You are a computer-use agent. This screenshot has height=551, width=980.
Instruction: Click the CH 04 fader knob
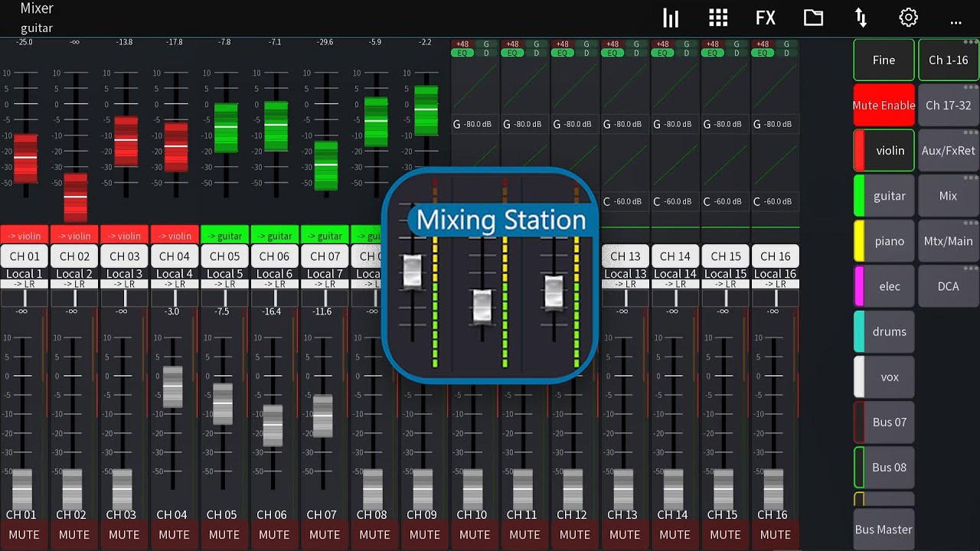(x=174, y=386)
